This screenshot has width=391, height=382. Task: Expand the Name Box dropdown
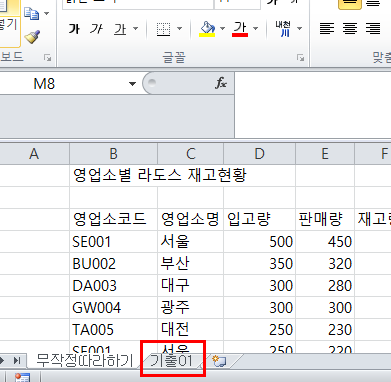tap(132, 84)
